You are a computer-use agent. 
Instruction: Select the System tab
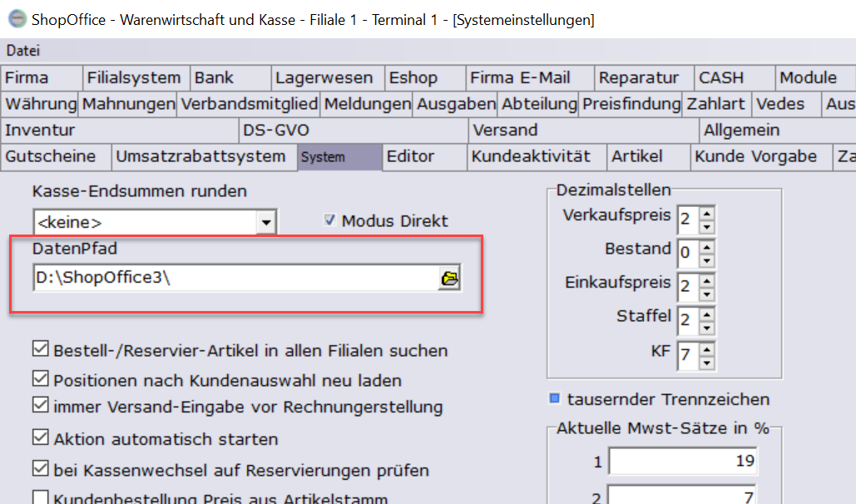339,157
